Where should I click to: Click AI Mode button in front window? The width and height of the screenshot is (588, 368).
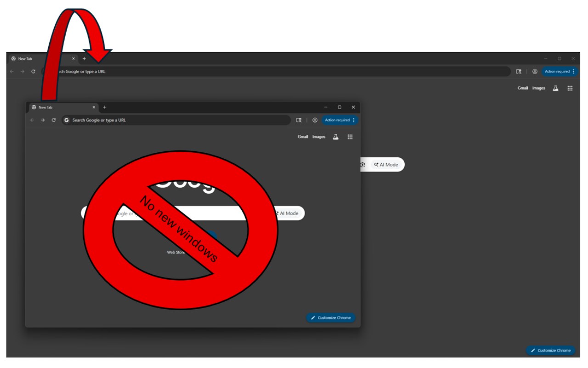point(288,213)
